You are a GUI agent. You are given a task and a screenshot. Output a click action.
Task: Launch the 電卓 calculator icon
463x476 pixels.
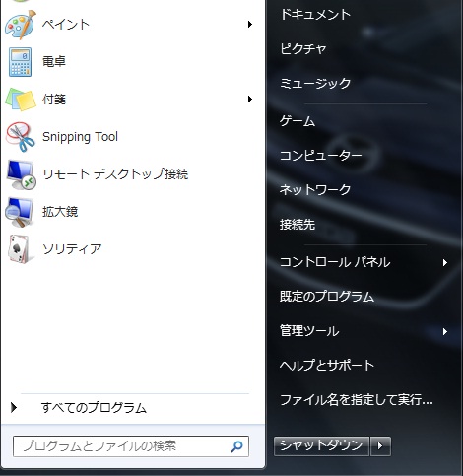[20, 62]
